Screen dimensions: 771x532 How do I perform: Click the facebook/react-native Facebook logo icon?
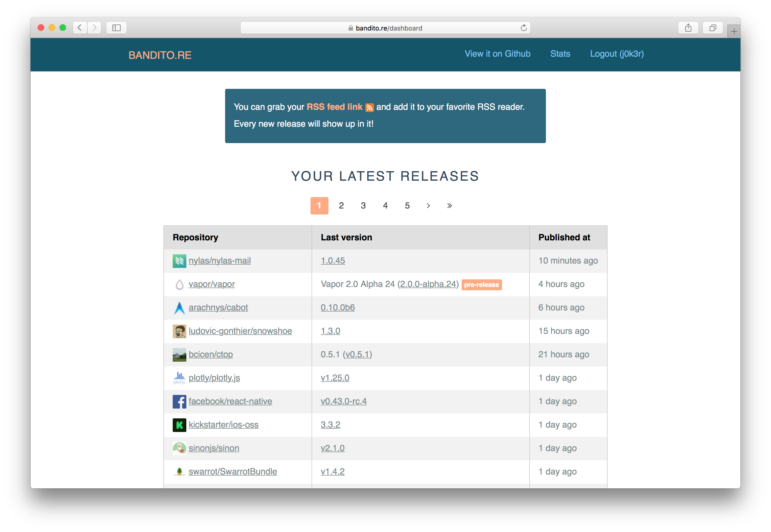coord(179,402)
